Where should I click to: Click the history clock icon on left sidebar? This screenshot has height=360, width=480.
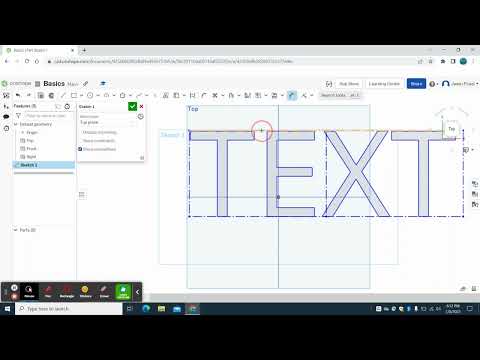pos(6,128)
